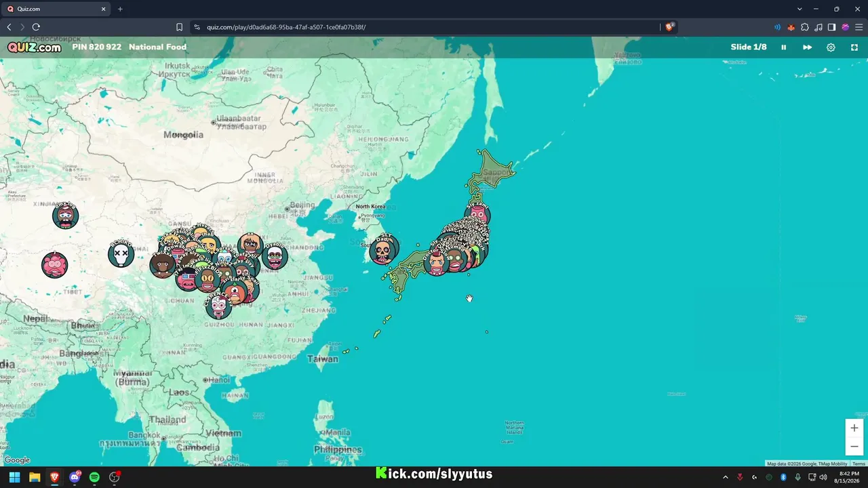The width and height of the screenshot is (868, 488).
Task: Click the North Korea map label
Action: tap(370, 207)
